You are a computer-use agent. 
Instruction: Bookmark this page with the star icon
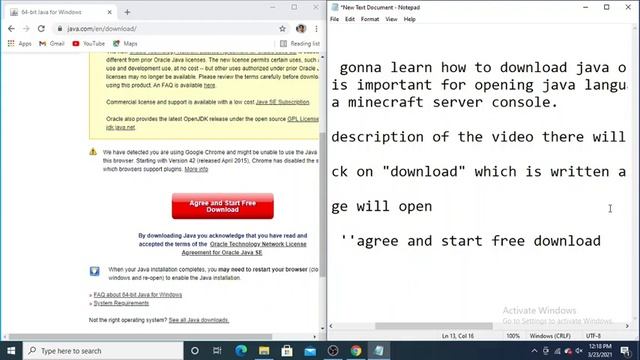tap(282, 29)
